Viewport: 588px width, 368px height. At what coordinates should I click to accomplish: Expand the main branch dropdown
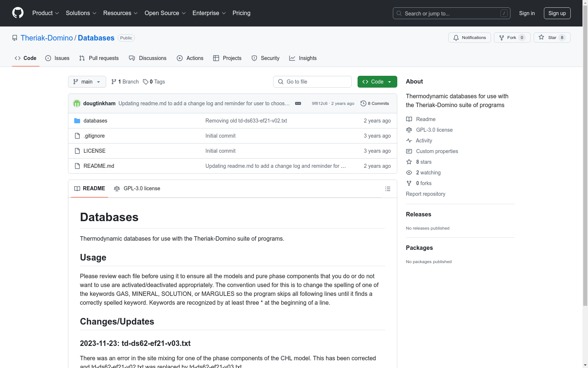point(87,82)
